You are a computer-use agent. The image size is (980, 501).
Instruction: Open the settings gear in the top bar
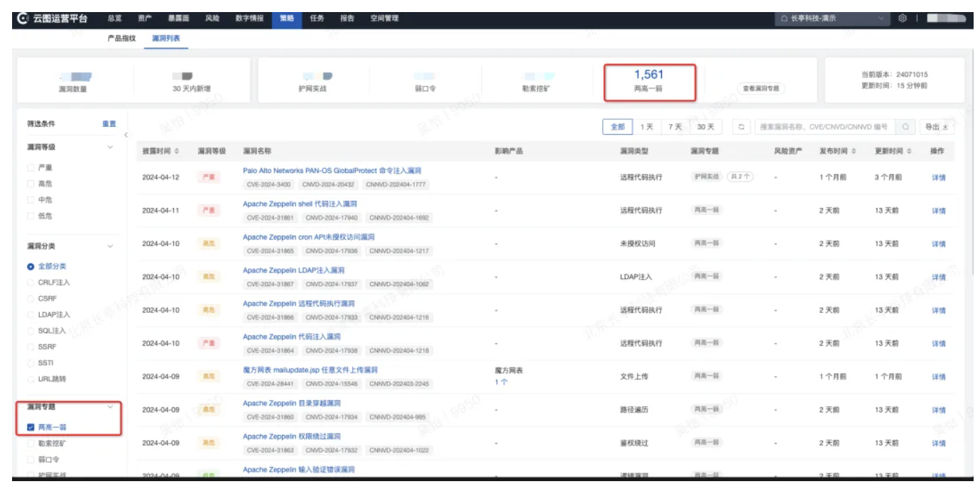(903, 18)
